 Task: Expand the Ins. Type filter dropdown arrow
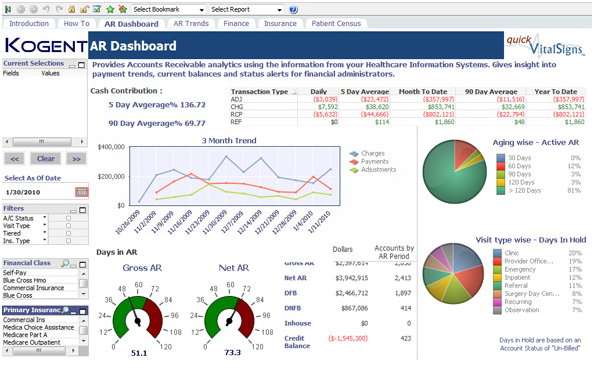[x=45, y=240]
